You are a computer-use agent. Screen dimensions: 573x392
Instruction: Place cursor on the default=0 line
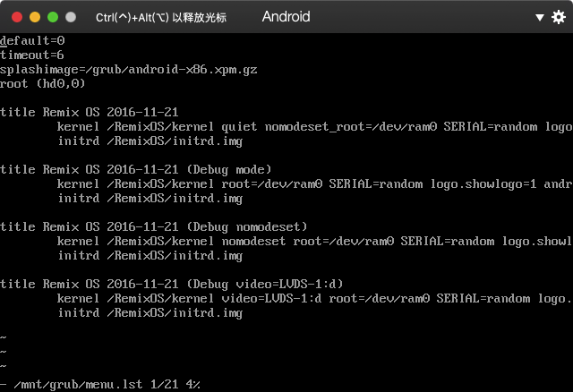32,40
